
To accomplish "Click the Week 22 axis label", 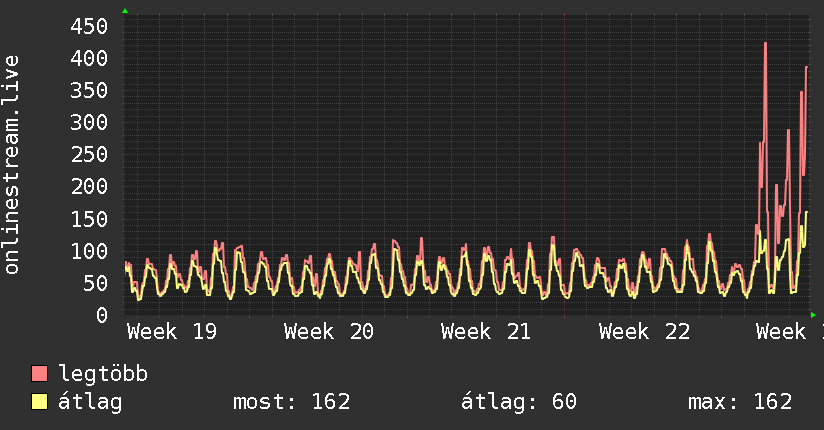I will point(644,332).
